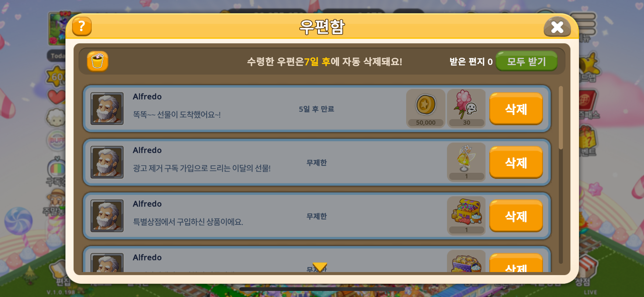Delete the 5일 후 만료 mail

point(516,109)
